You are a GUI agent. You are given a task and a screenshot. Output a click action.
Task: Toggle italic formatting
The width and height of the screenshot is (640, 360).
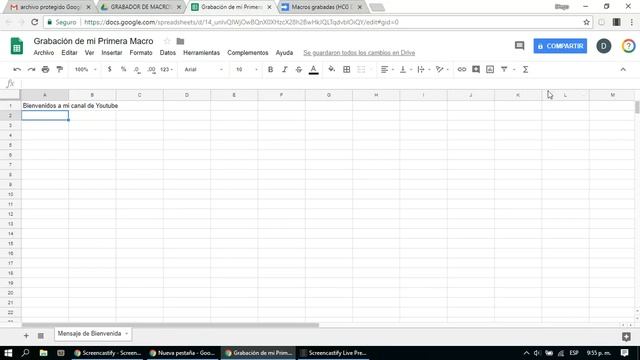click(x=284, y=69)
